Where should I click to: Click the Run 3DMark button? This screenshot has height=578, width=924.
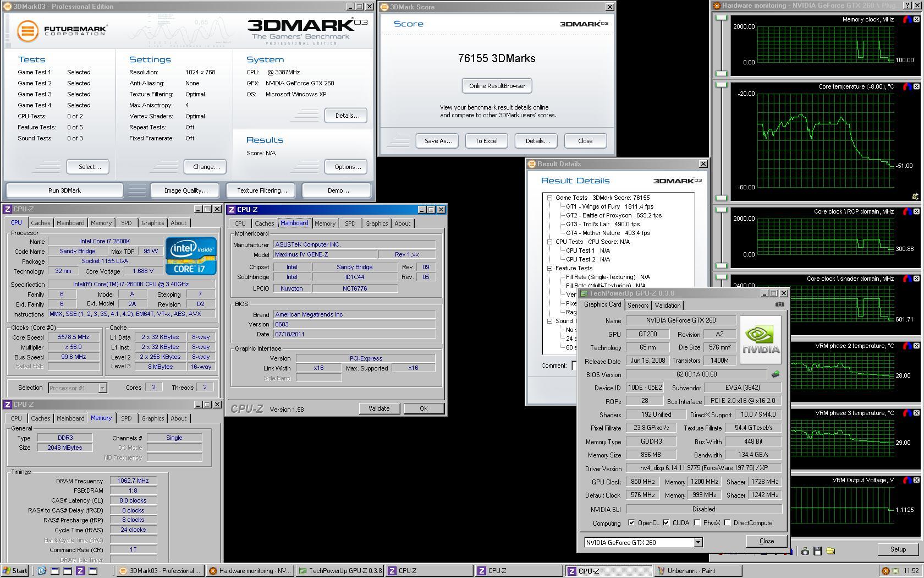tap(64, 190)
